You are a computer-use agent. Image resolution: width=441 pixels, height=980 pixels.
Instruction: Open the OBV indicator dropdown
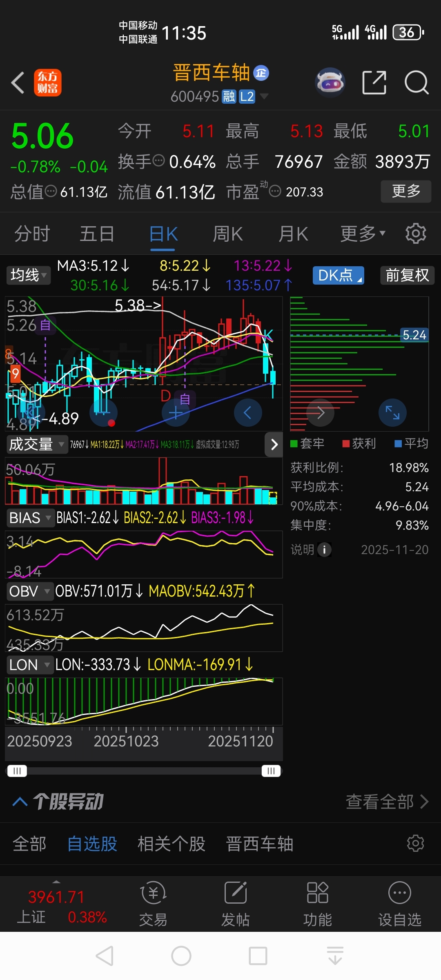coord(30,591)
